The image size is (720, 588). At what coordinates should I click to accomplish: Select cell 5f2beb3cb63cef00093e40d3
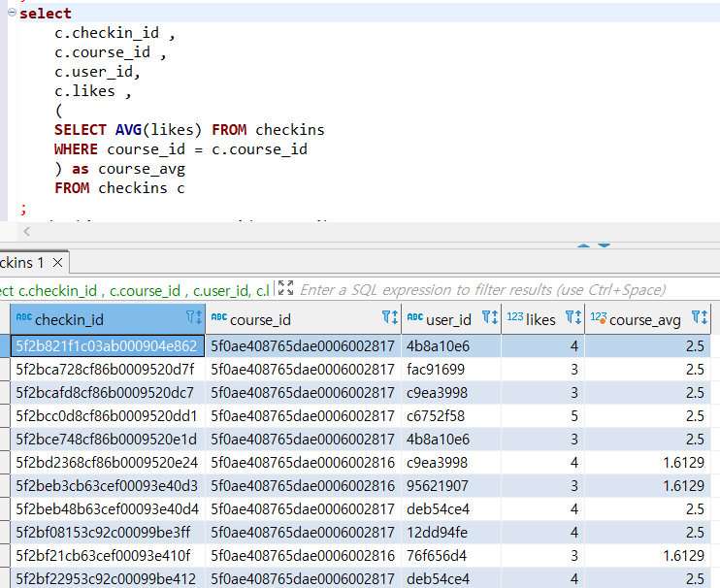(108, 486)
